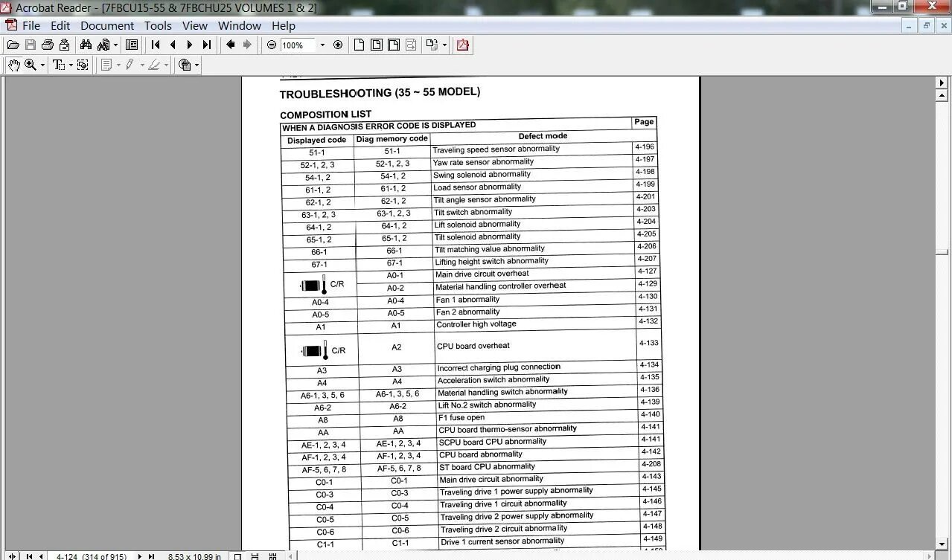The height and width of the screenshot is (560, 952).
Task: Click the horizontal scrollbar left arrow
Action: coord(290,556)
